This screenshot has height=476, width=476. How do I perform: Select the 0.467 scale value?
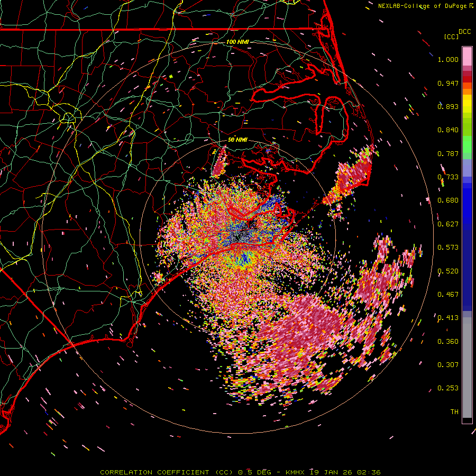[448, 295]
